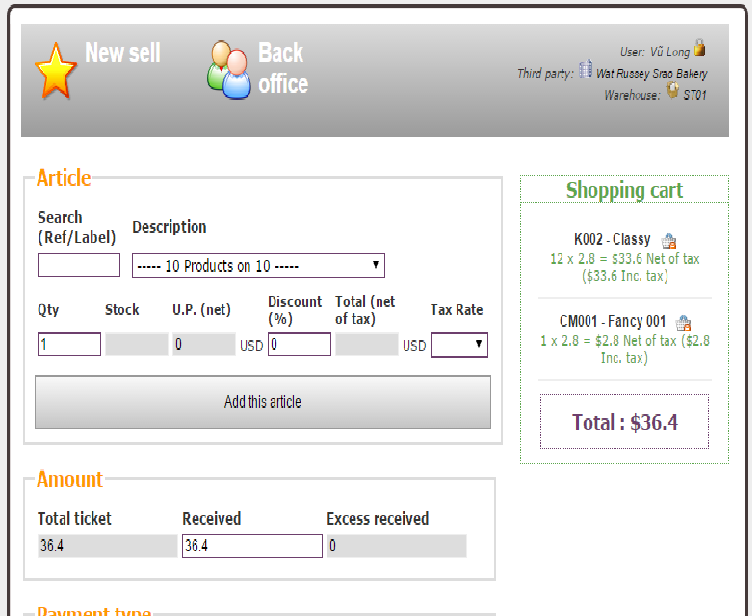
Task: Go to the Back office menu link
Action: 282,68
